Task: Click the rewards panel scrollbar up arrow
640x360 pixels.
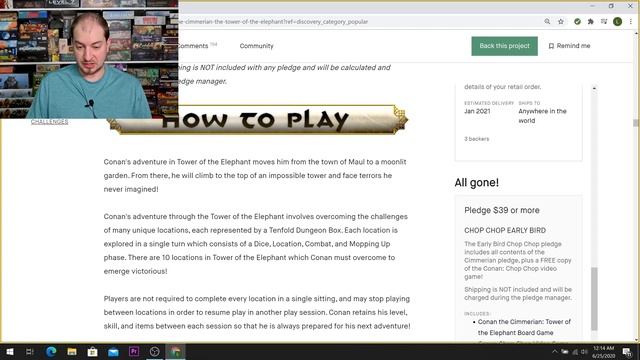Action: [594, 88]
